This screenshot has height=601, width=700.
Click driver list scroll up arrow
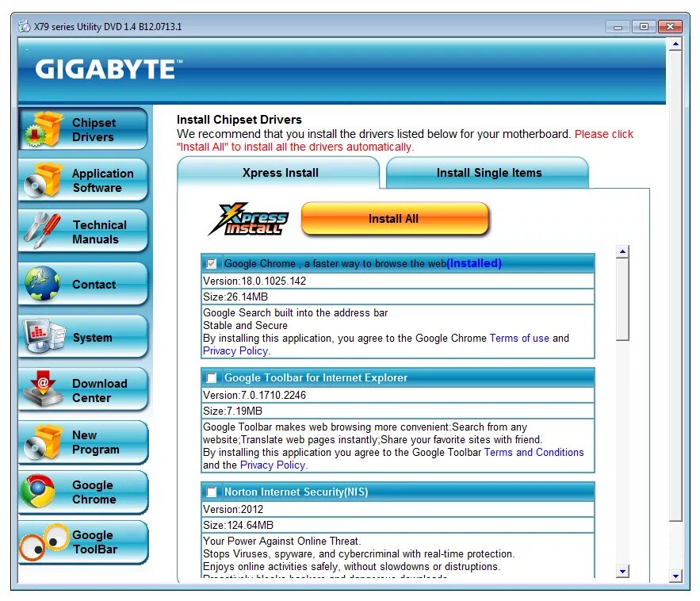(x=622, y=252)
